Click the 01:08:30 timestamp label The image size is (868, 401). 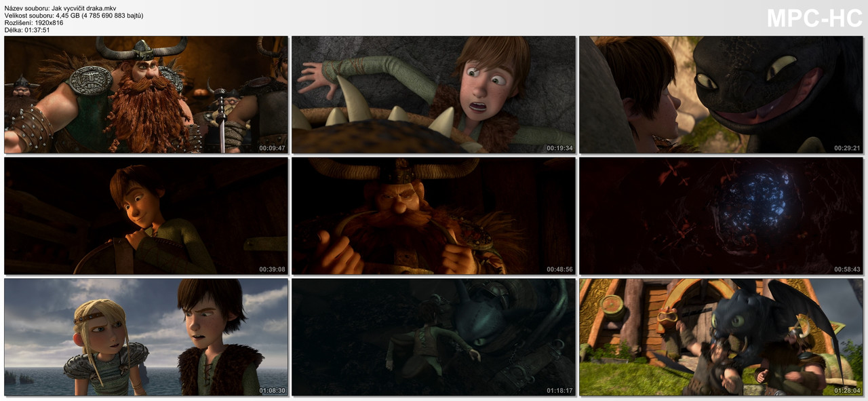(272, 391)
